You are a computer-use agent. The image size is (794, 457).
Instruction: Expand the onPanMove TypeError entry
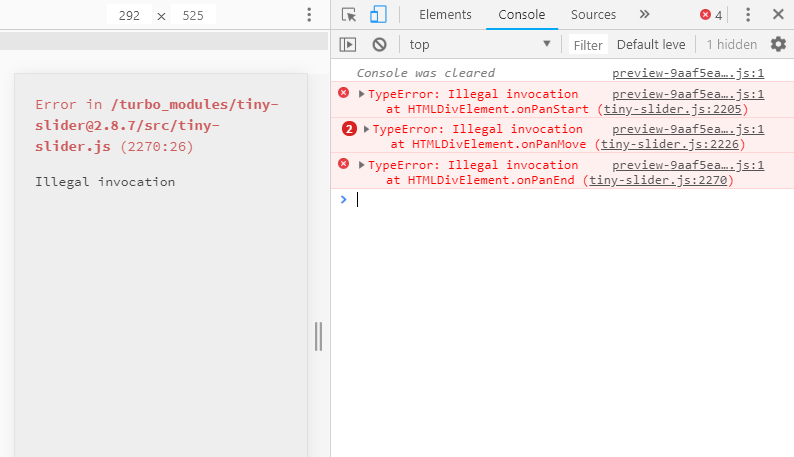pyautogui.click(x=366, y=129)
